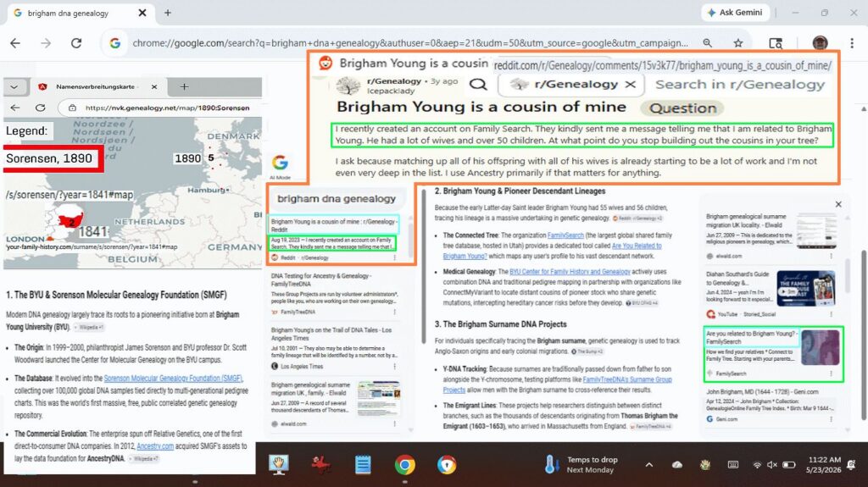Open Sorenson Molecular Genealogy Foundation link
The width and height of the screenshot is (868, 487).
173,379
